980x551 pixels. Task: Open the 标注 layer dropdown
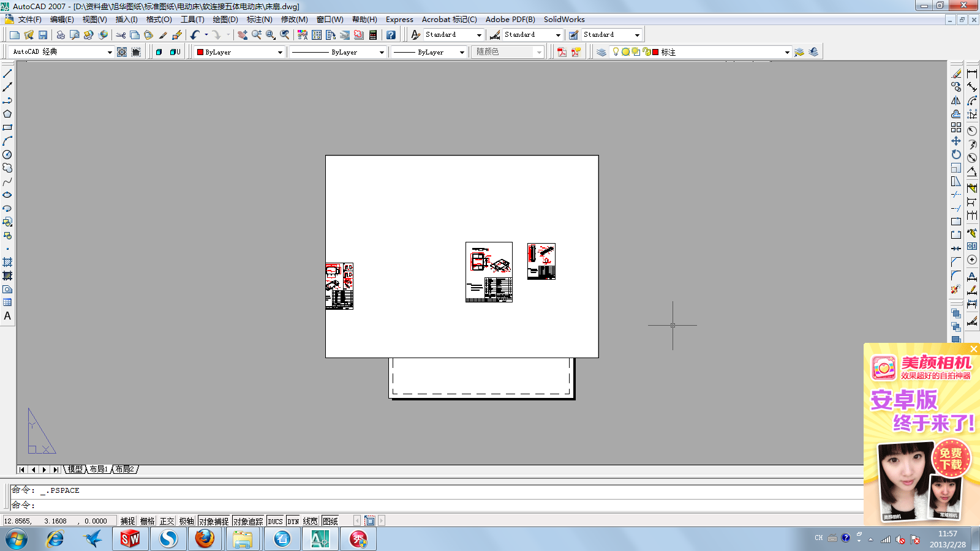(x=701, y=52)
